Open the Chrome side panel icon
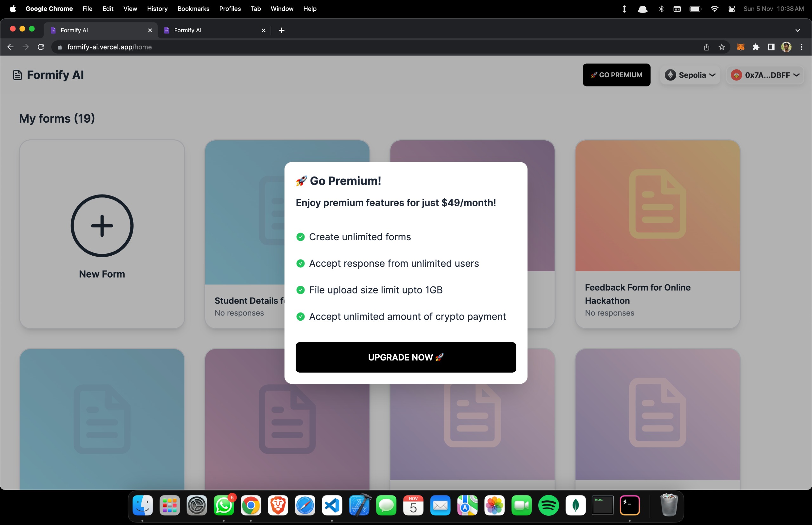This screenshot has width=812, height=525. (x=771, y=47)
